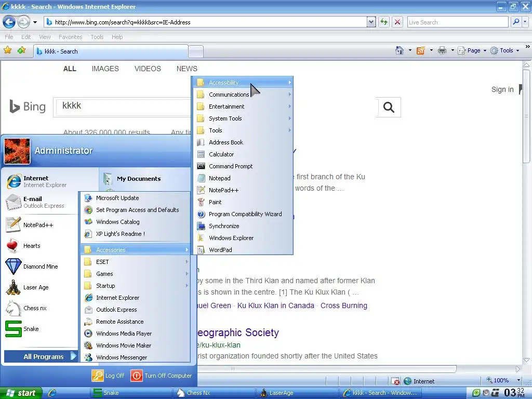Open the IE Page dropdown menu
532x399 pixels.
(472, 50)
